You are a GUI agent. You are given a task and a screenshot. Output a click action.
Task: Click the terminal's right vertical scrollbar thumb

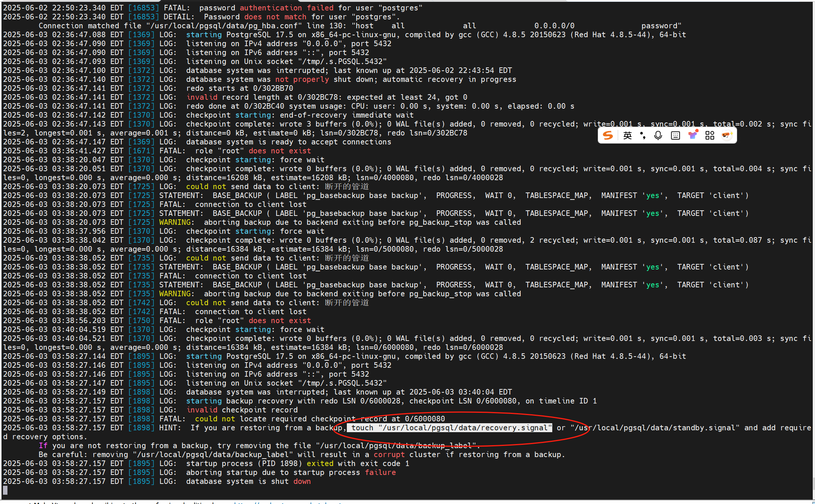(813, 484)
